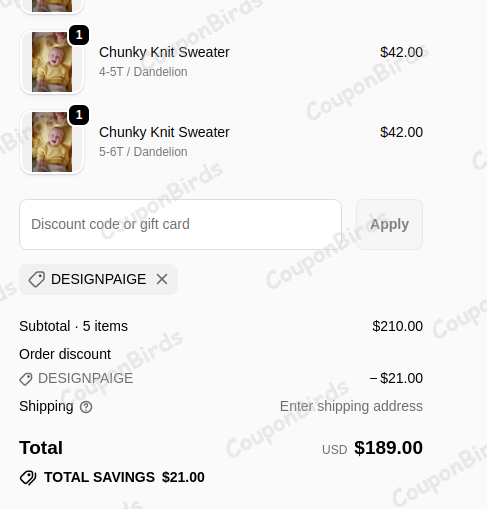Click the 5-6T / Dandelion variant text
Screen dimensions: 487x509
143,152
